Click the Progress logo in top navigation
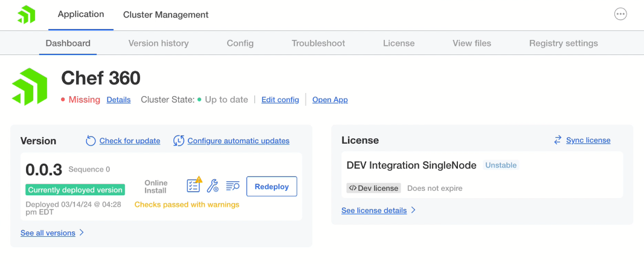This screenshot has height=264, width=644. (26, 14)
